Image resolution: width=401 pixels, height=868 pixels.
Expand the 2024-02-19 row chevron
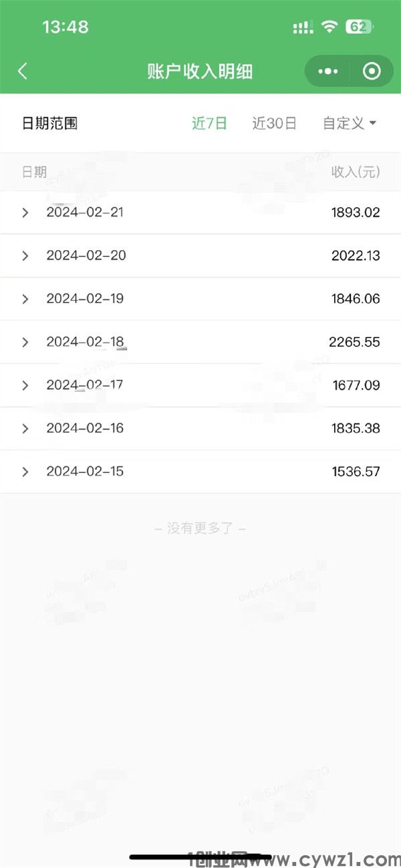25,299
